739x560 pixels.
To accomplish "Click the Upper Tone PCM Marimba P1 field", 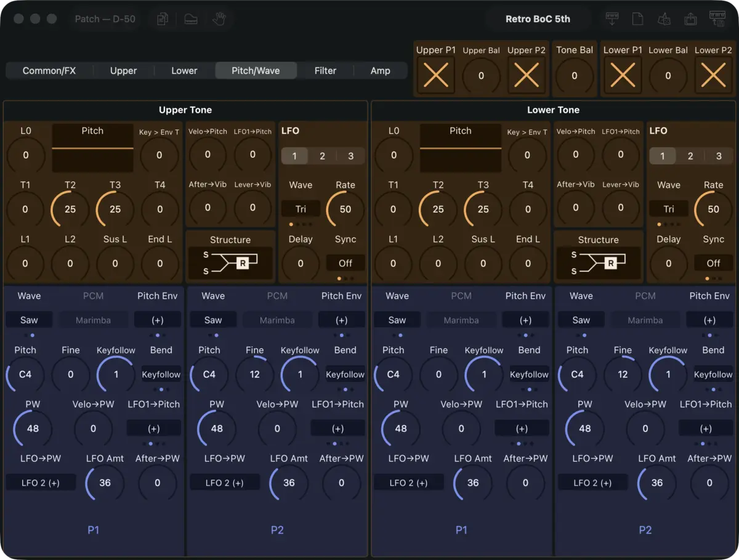I will coord(93,320).
